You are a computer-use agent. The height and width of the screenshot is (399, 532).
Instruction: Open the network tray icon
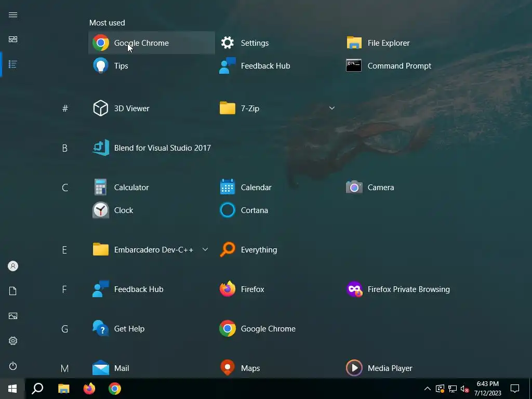coord(453,389)
